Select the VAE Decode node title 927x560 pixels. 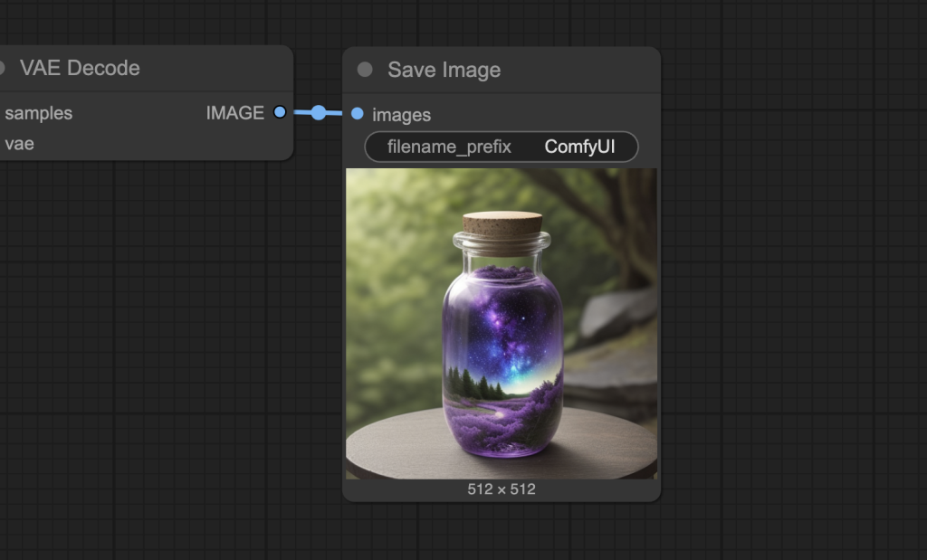pos(80,68)
